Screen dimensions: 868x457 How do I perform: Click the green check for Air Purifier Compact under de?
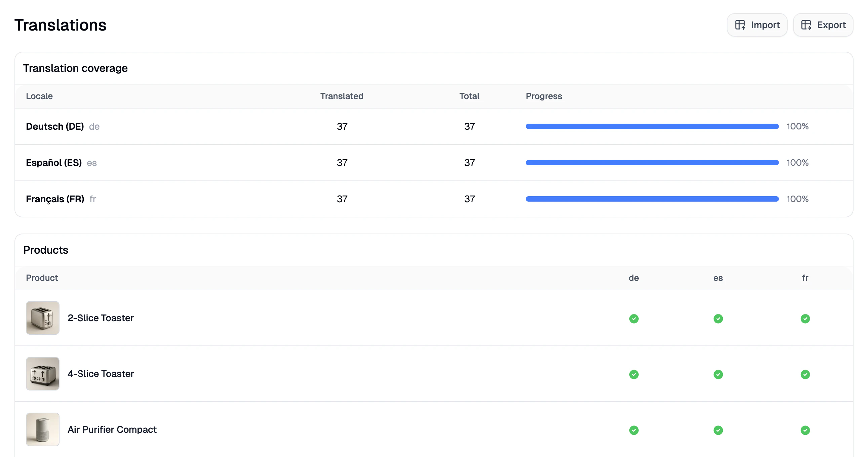click(x=633, y=430)
